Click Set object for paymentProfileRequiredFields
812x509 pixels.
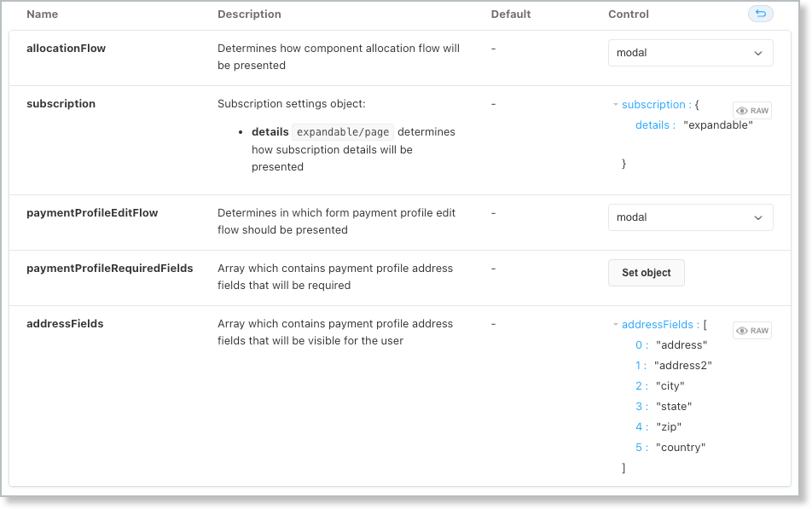647,273
